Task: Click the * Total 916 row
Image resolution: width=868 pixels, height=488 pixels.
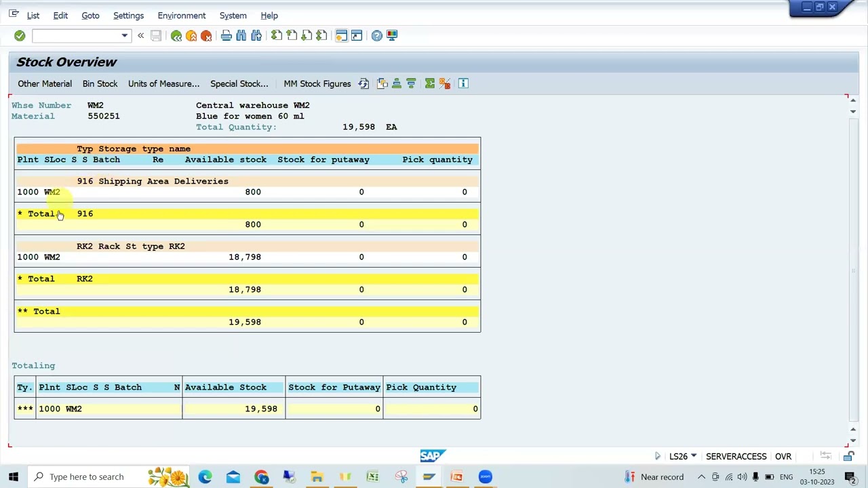Action: tap(248, 213)
